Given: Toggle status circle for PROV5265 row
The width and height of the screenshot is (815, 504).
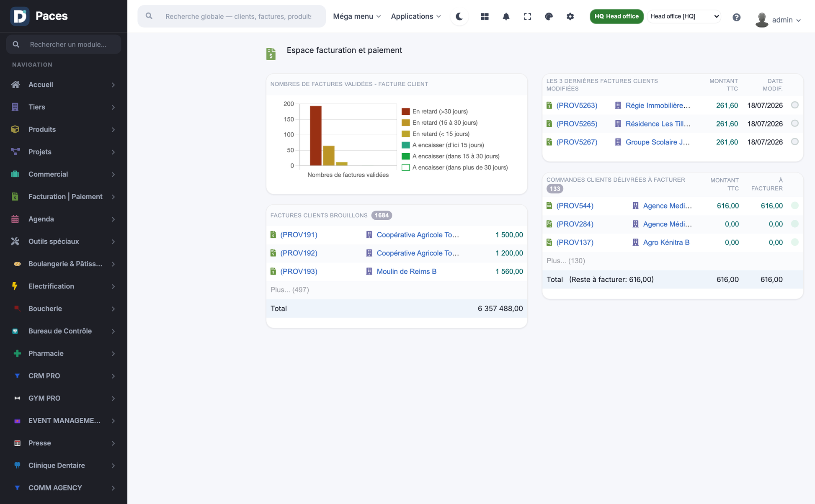Looking at the screenshot, I should pyautogui.click(x=795, y=123).
